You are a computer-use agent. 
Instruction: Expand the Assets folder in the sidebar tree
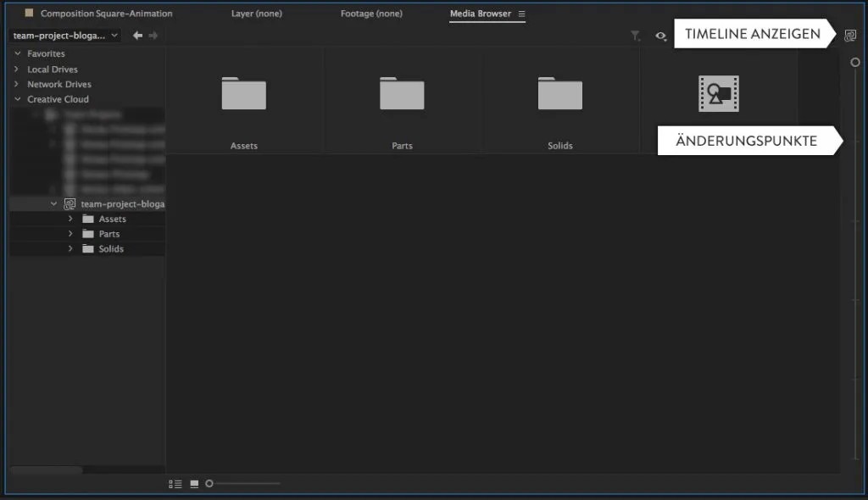coord(71,219)
